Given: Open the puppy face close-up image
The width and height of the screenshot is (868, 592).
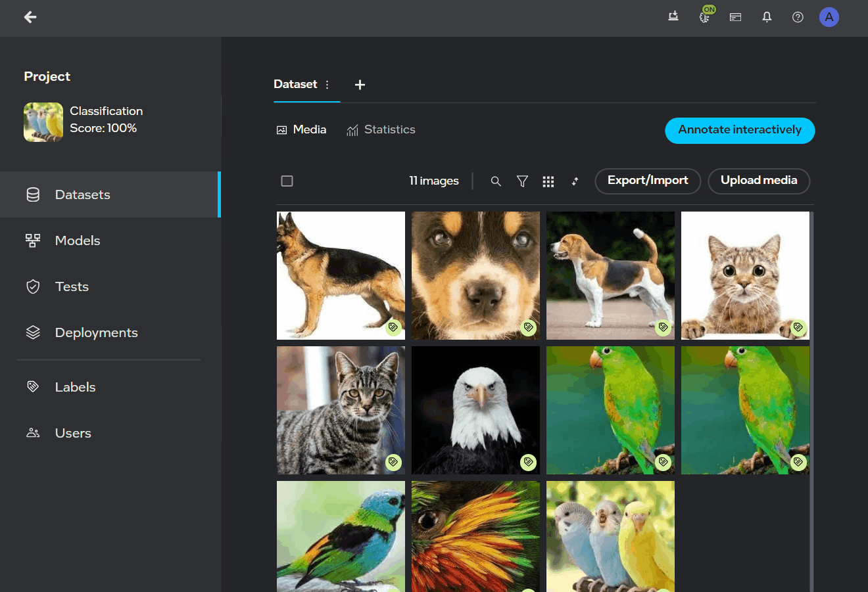Looking at the screenshot, I should point(475,275).
